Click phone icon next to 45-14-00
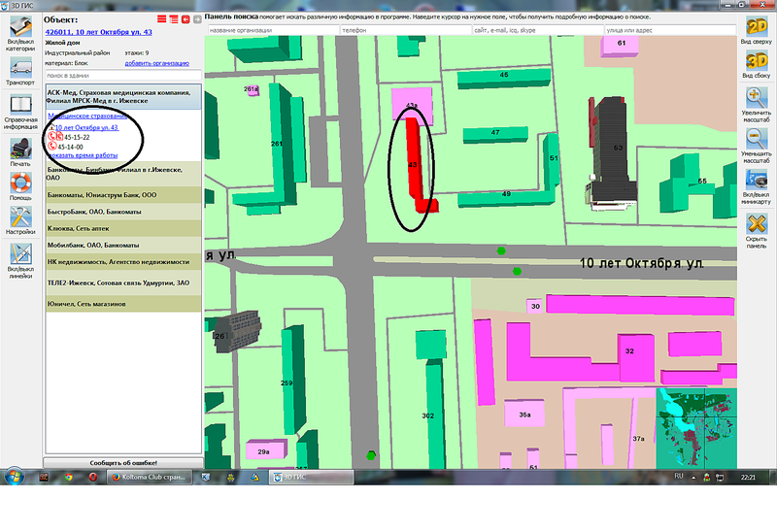Image resolution: width=777 pixels, height=532 pixels. pos(52,147)
